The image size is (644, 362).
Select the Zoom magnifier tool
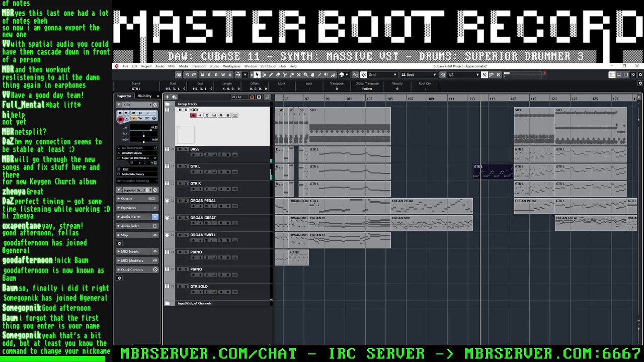click(305, 74)
